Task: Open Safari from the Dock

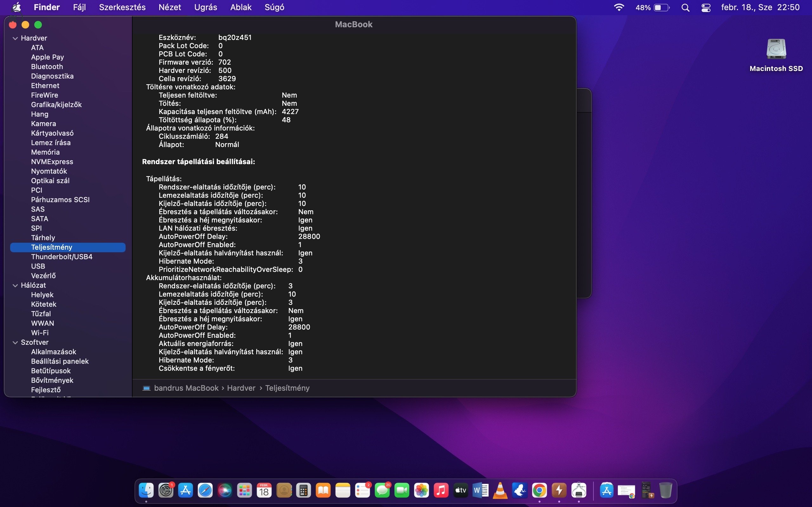Action: [x=205, y=490]
